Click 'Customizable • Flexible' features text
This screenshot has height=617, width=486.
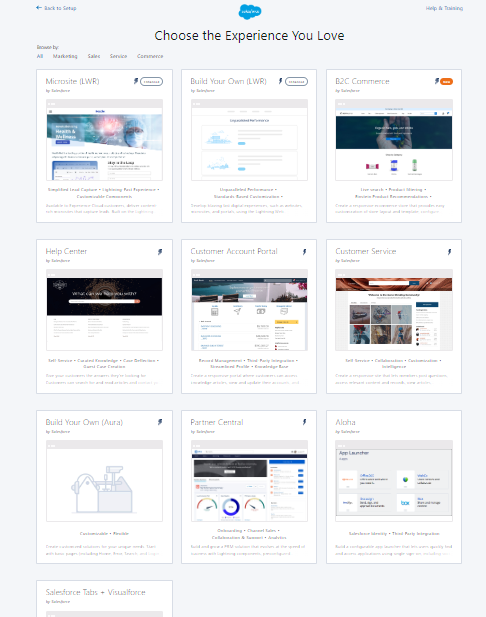coord(104,534)
